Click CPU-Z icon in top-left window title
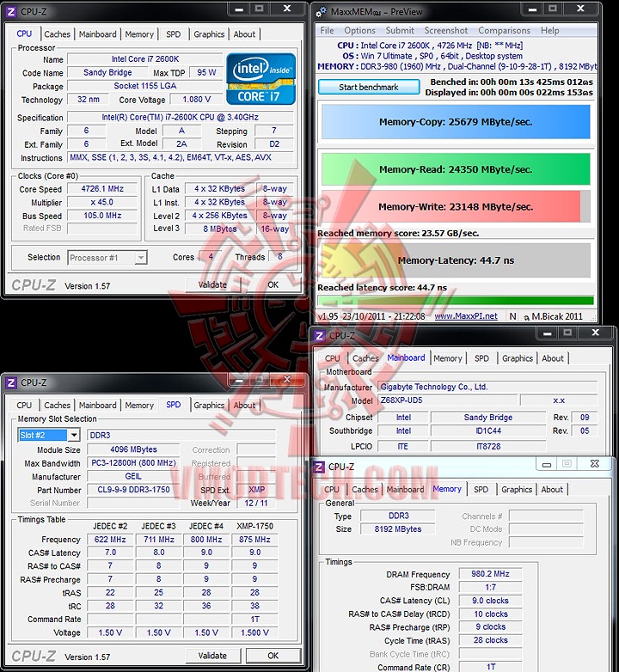619x672 pixels. coord(11,11)
